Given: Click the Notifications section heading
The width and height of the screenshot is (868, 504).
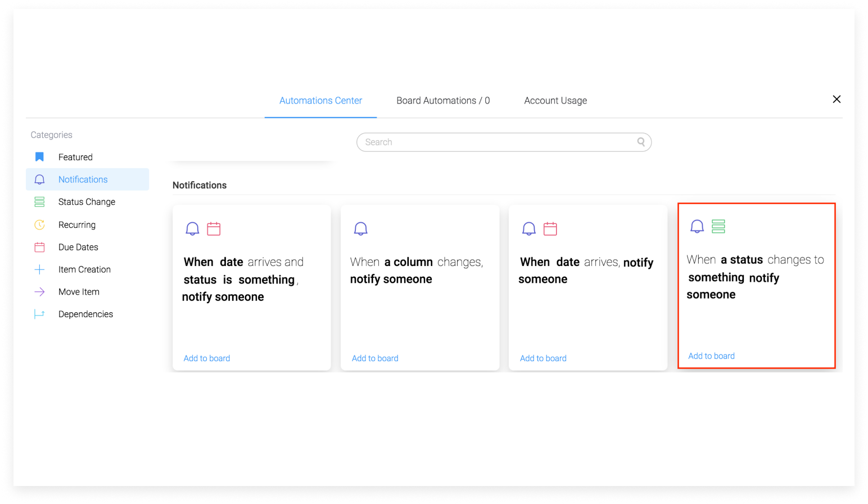Looking at the screenshot, I should point(200,185).
